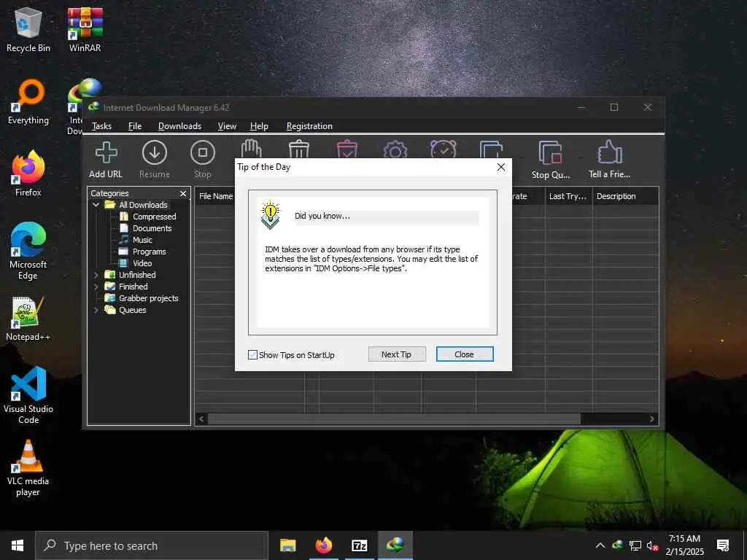747x560 pixels.
Task: Open Microsoft Edge desktop shortcut
Action: click(28, 252)
